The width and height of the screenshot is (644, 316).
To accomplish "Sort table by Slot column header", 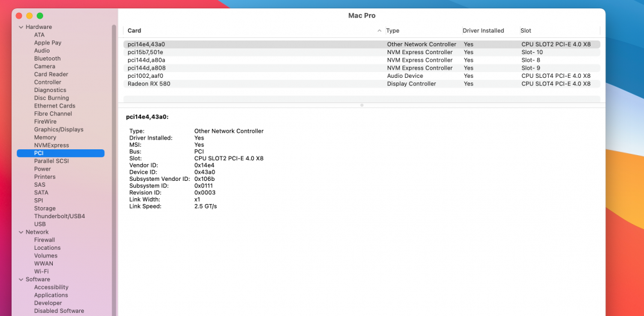I will (x=526, y=31).
